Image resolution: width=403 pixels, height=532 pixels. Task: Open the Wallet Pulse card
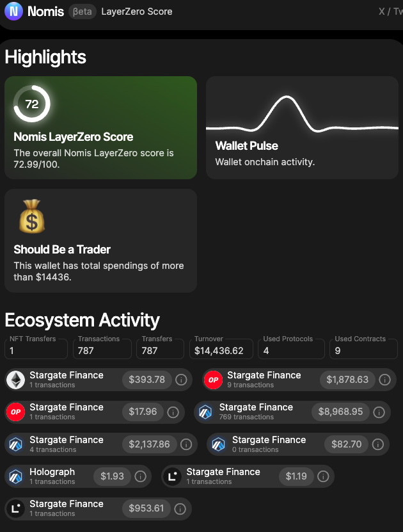pyautogui.click(x=302, y=127)
